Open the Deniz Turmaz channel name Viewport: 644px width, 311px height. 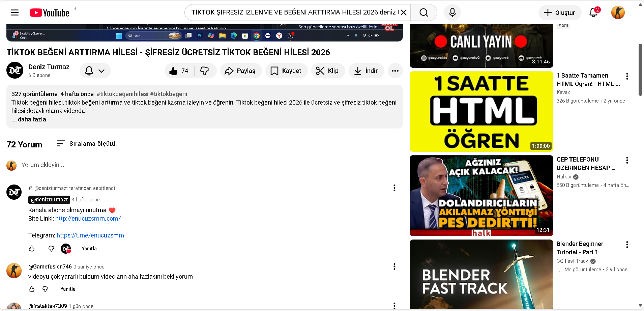point(49,67)
